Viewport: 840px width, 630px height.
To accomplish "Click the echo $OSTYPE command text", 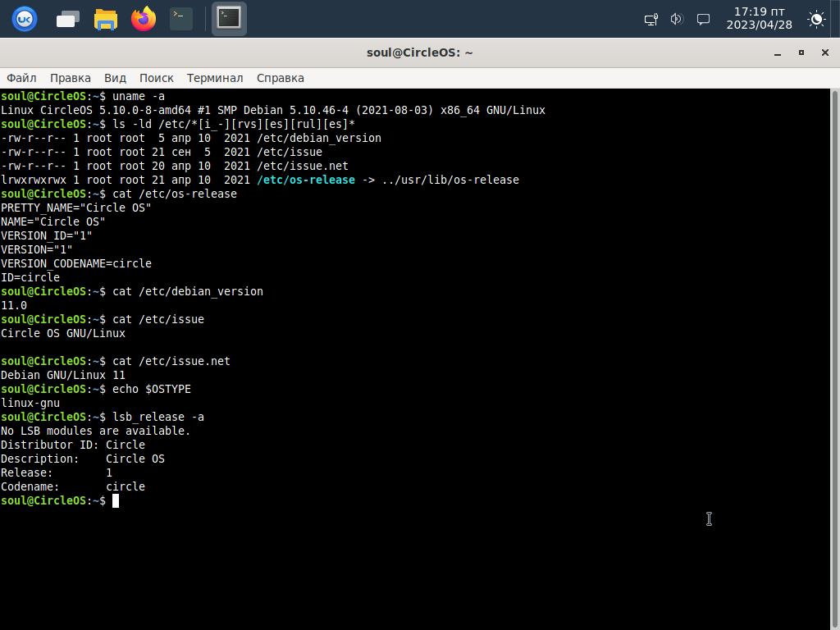I will 152,389.
